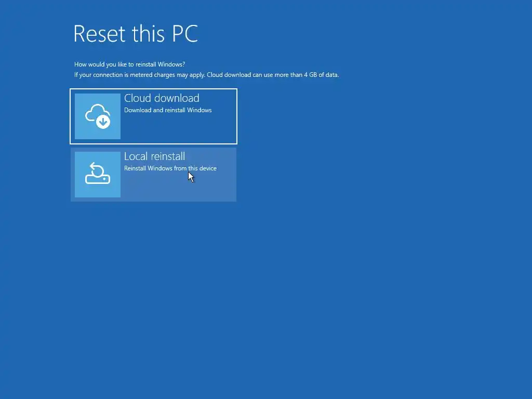Click "Reinstall Windows from this device" description
The height and width of the screenshot is (399, 532).
click(x=170, y=168)
